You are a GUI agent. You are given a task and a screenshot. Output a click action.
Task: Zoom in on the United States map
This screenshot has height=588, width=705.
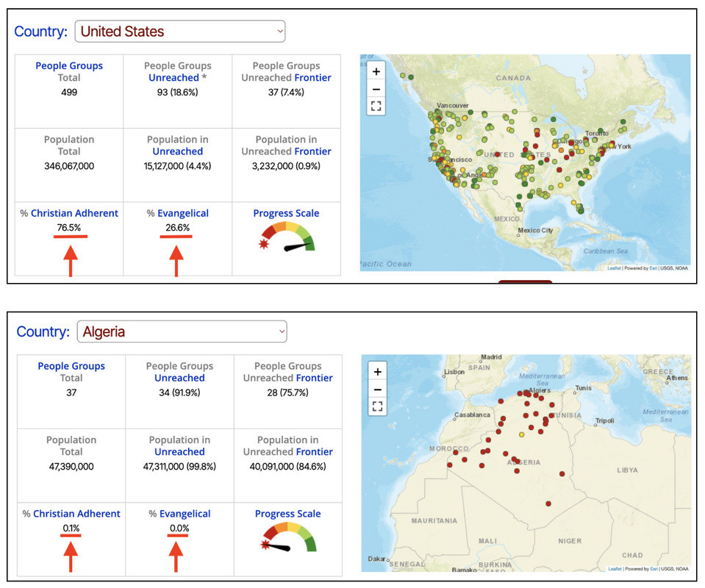coord(376,71)
